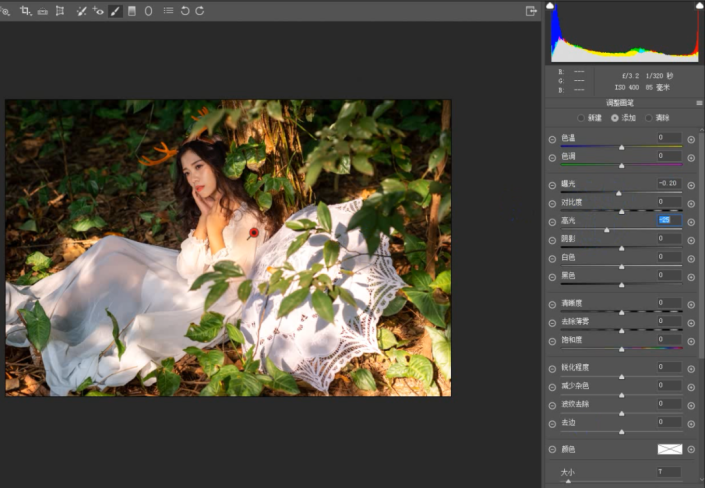Open the 颜色 color swatch picker
The width and height of the screenshot is (705, 488).
click(x=669, y=450)
